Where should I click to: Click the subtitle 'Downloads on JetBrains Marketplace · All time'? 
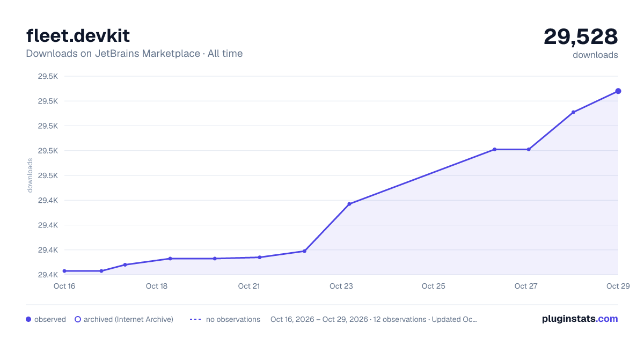click(x=134, y=54)
